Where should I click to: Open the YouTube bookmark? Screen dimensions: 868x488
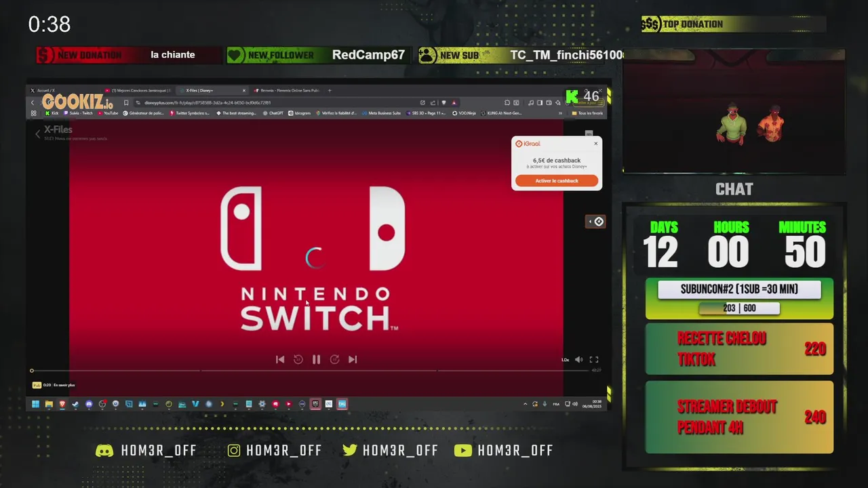108,113
